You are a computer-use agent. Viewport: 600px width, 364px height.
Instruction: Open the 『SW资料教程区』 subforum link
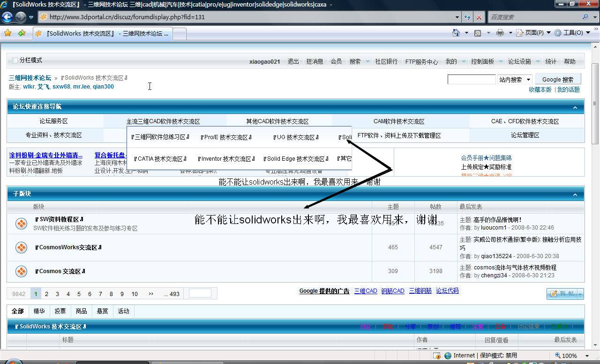[x=59, y=219]
